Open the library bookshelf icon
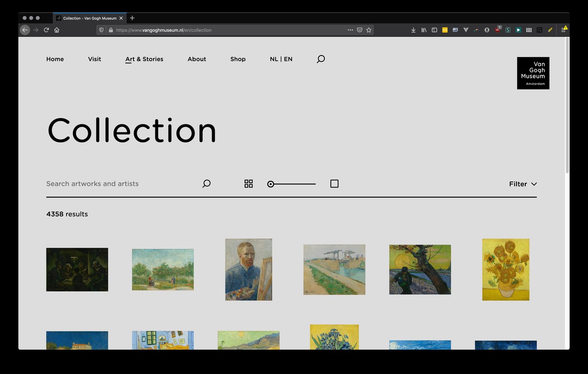This screenshot has width=588, height=374. point(424,30)
